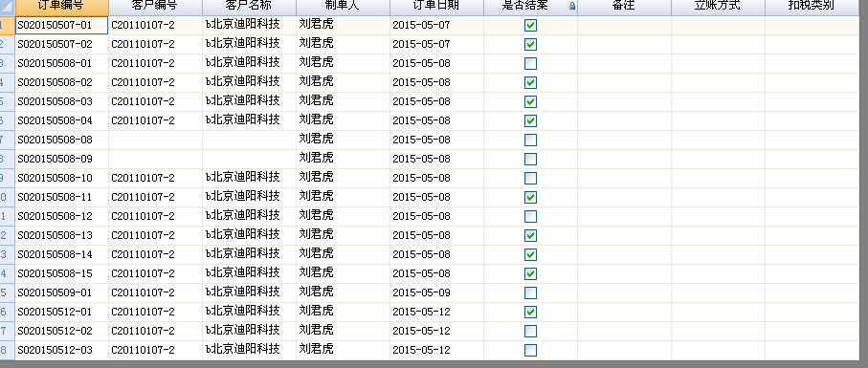Click the 客户编号 column header

point(156,7)
